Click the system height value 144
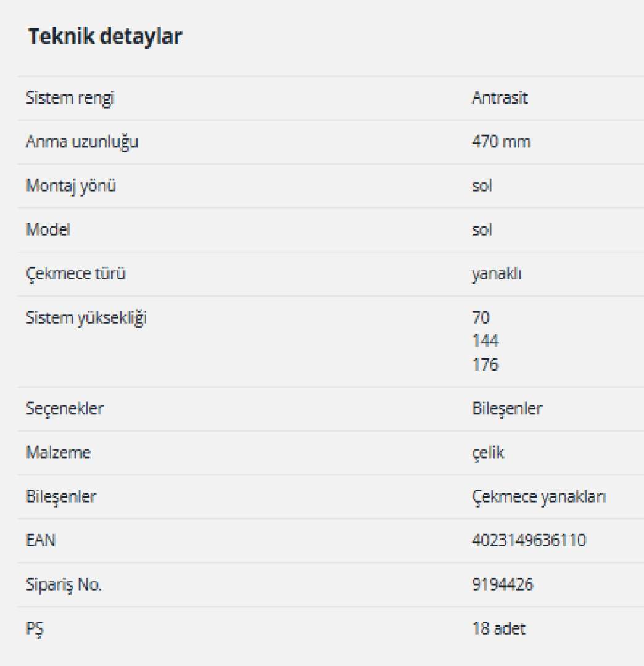 (485, 341)
